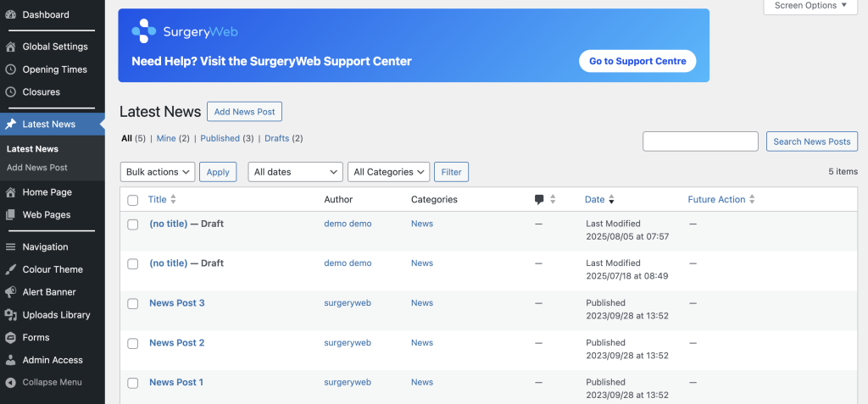Click News category for News Post 2
Viewport: 868px width, 404px height.
point(422,343)
